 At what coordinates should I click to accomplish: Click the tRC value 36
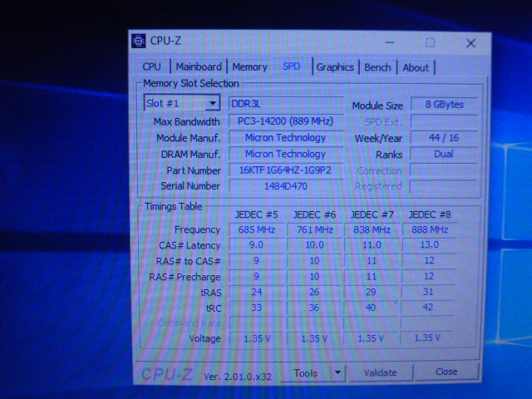pyautogui.click(x=314, y=308)
